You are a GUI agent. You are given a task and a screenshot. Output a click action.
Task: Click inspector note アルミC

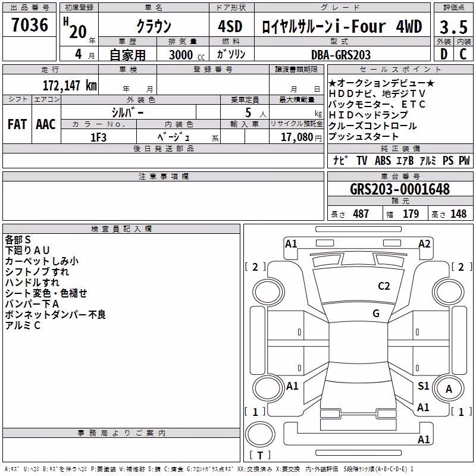click(23, 325)
